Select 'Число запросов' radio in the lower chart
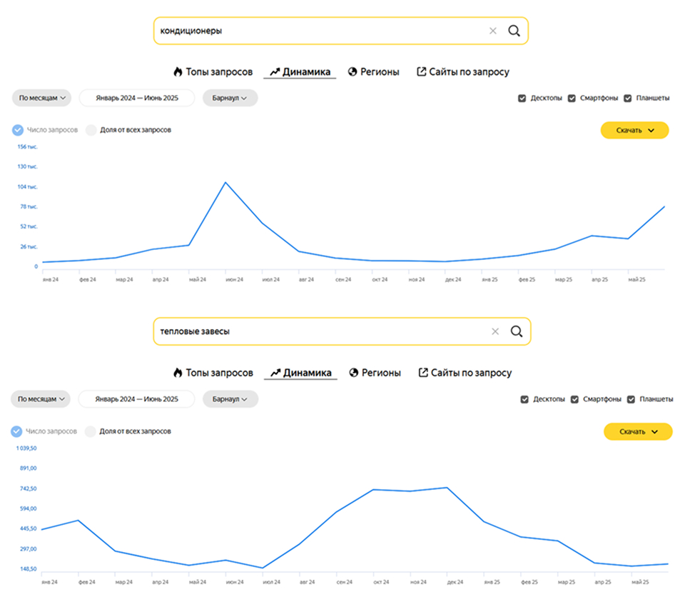The width and height of the screenshot is (700, 597). [17, 431]
